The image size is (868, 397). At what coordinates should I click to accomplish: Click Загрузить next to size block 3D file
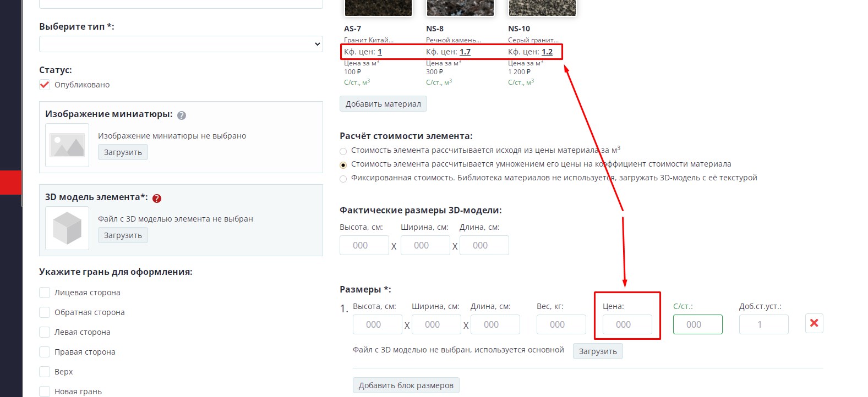click(598, 351)
